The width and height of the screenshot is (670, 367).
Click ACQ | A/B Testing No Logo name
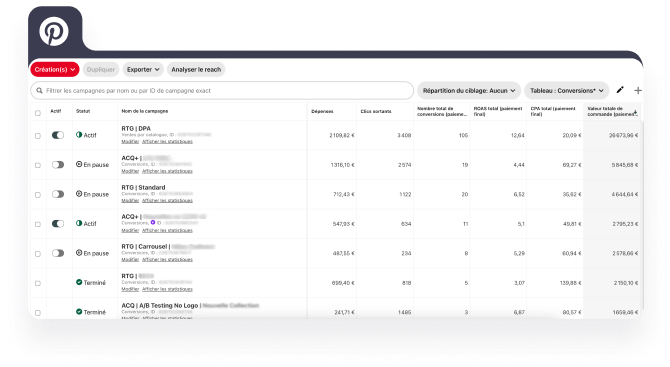coord(160,305)
